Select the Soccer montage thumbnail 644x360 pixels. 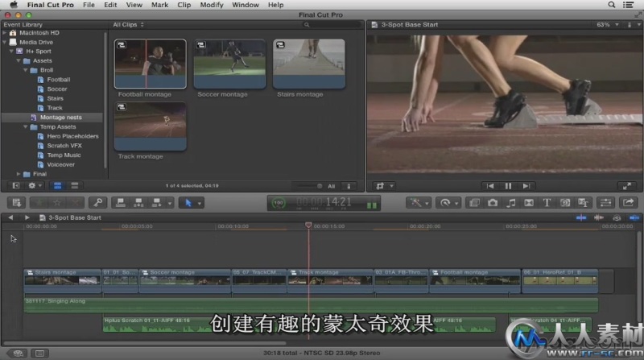pos(229,64)
